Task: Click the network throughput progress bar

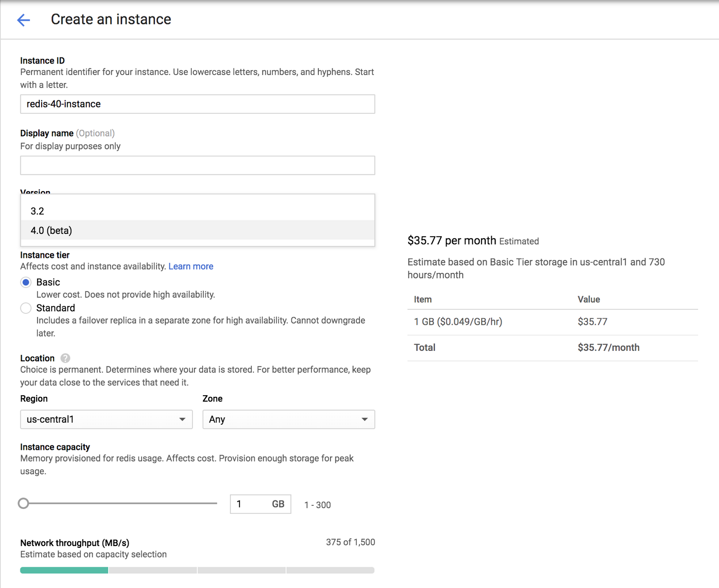Action: (x=197, y=570)
